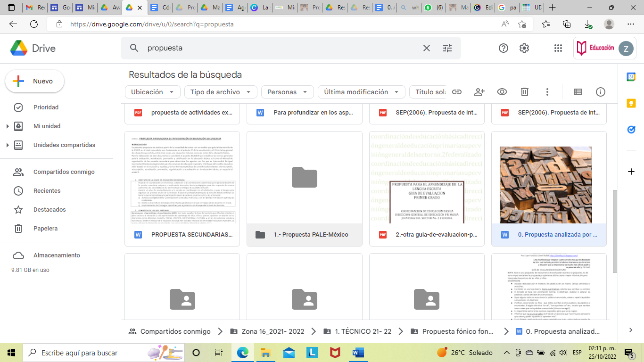Show the file details info panel

[601, 92]
